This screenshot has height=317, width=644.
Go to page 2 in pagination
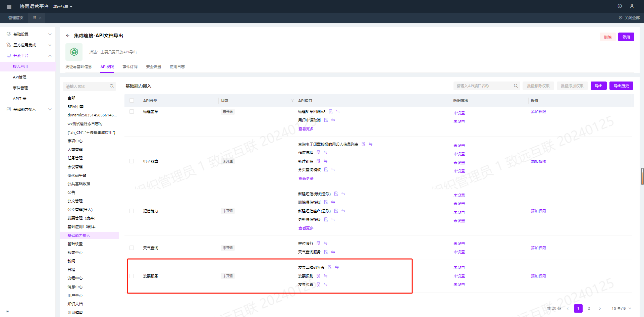[589, 309]
